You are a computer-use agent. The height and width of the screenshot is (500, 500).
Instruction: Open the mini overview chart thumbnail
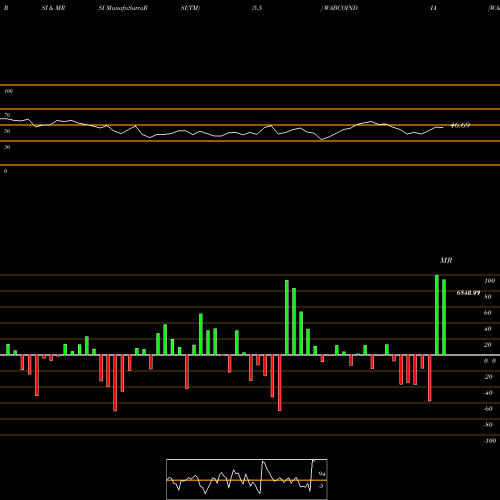click(247, 479)
